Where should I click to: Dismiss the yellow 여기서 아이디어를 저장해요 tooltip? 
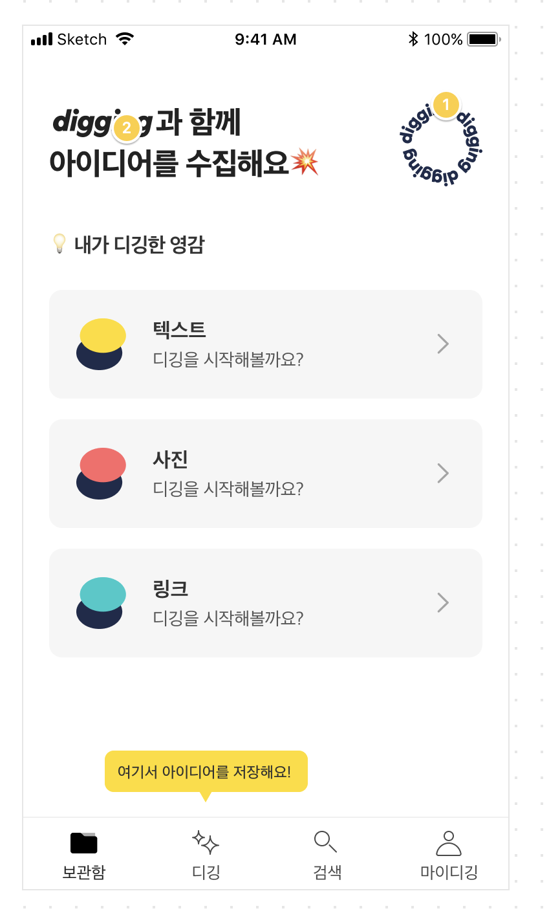(206, 771)
